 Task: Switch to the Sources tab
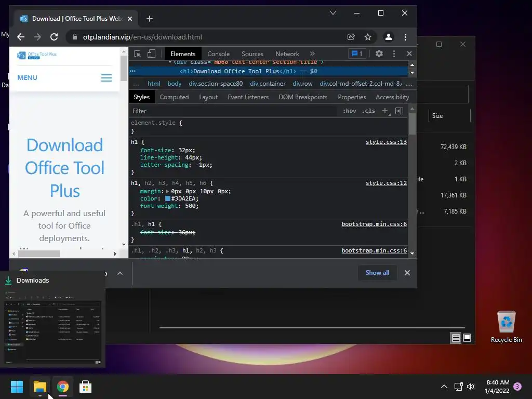[x=252, y=54]
